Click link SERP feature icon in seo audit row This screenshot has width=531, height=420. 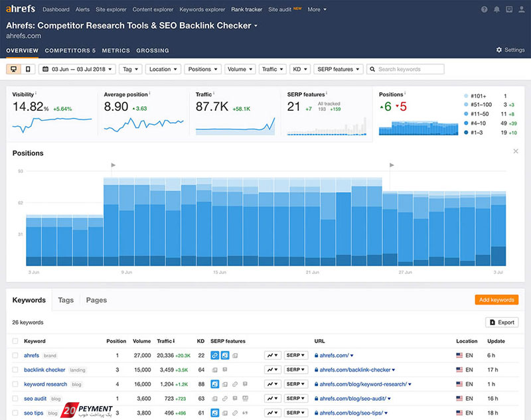(x=225, y=399)
